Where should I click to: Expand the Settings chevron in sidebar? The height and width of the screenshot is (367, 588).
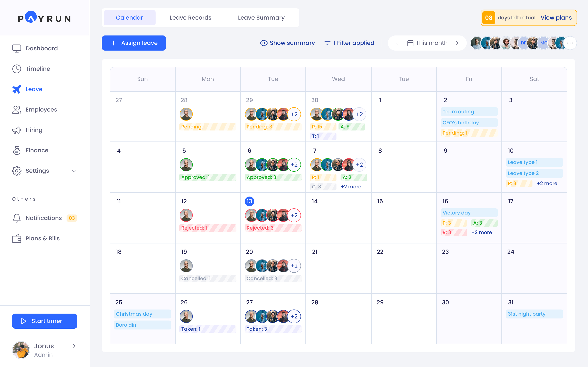tap(74, 171)
